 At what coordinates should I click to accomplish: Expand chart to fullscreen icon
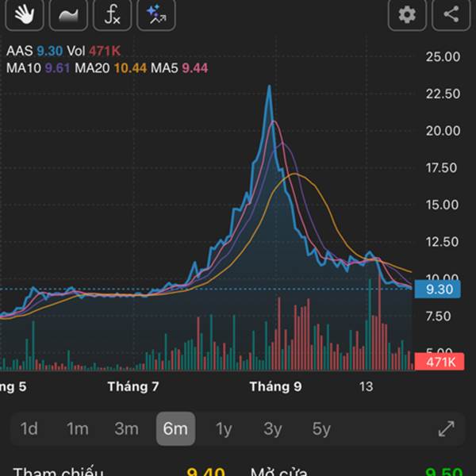pos(447,428)
